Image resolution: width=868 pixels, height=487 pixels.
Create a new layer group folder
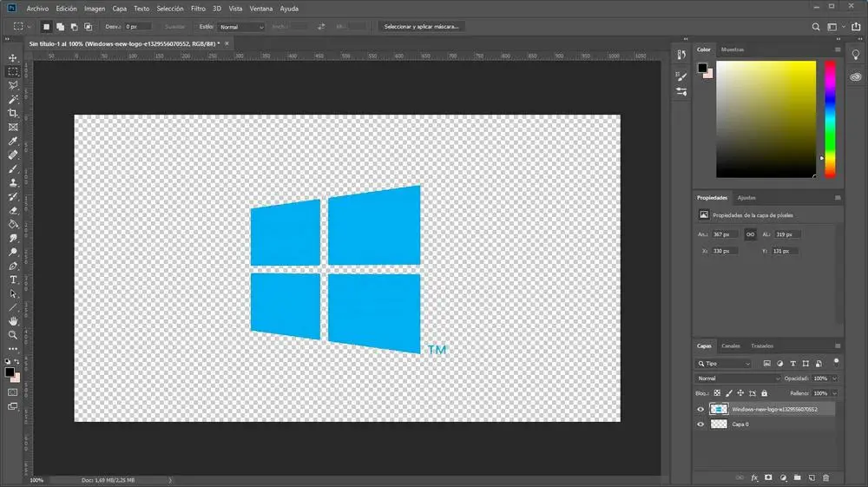coord(797,477)
